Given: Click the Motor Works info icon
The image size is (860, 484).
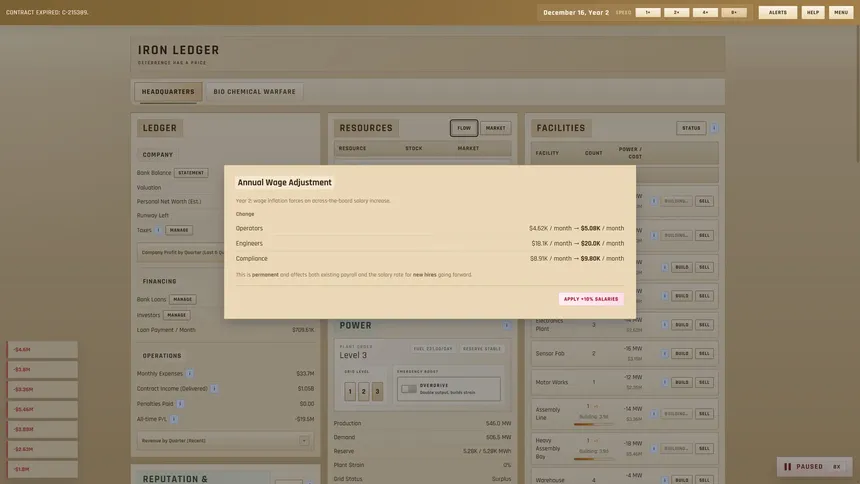Looking at the screenshot, I should pyautogui.click(x=664, y=382).
